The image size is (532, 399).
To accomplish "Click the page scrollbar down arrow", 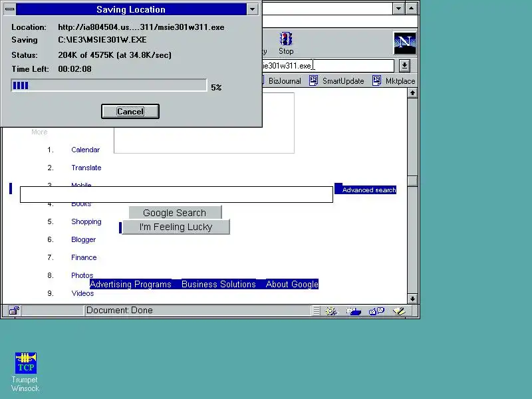I will 412,299.
